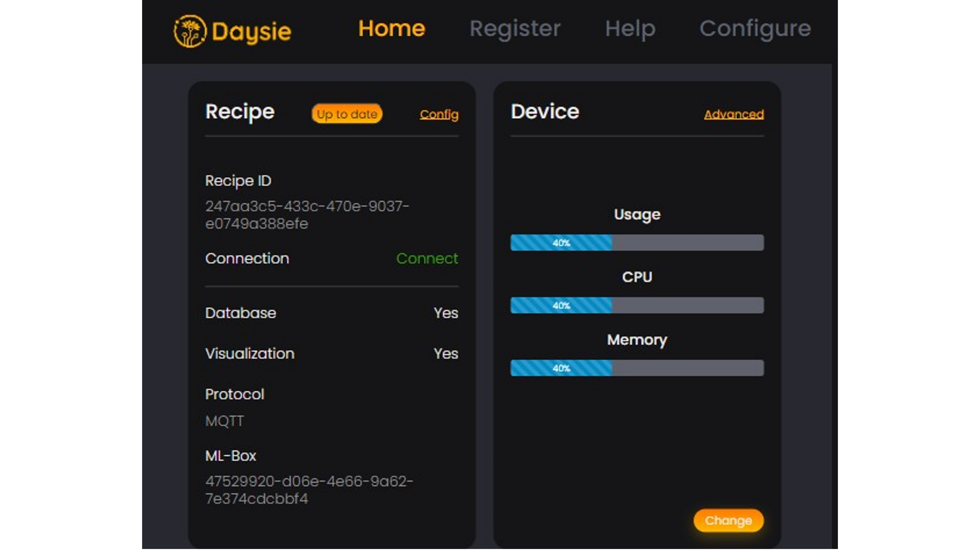Click the Memory progress bar
The height and width of the screenshot is (551, 980).
coord(637,368)
